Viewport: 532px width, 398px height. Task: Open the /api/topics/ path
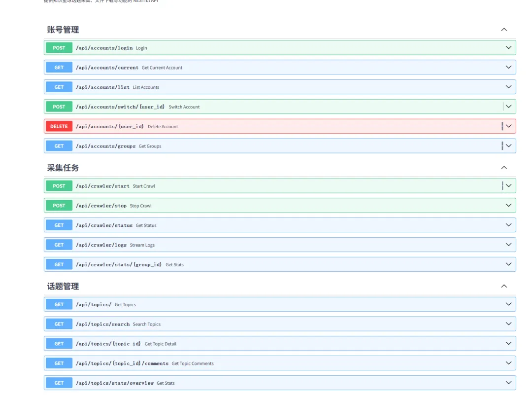click(94, 305)
